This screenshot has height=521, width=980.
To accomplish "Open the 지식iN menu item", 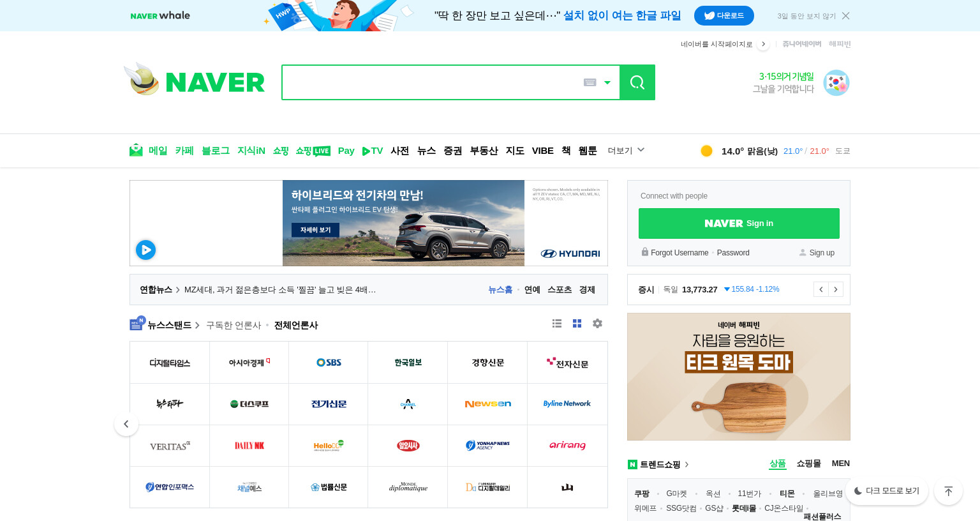I will [251, 151].
